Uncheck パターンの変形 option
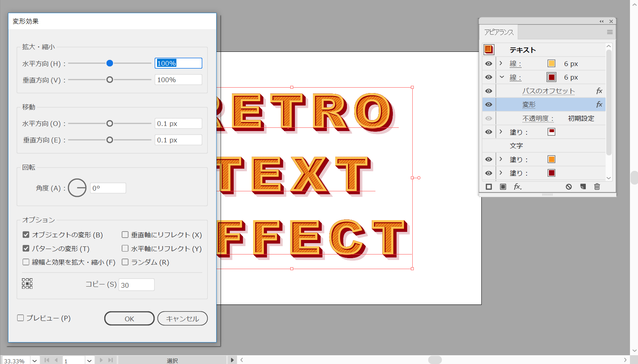Viewport: 638px width, 364px height. click(x=26, y=249)
